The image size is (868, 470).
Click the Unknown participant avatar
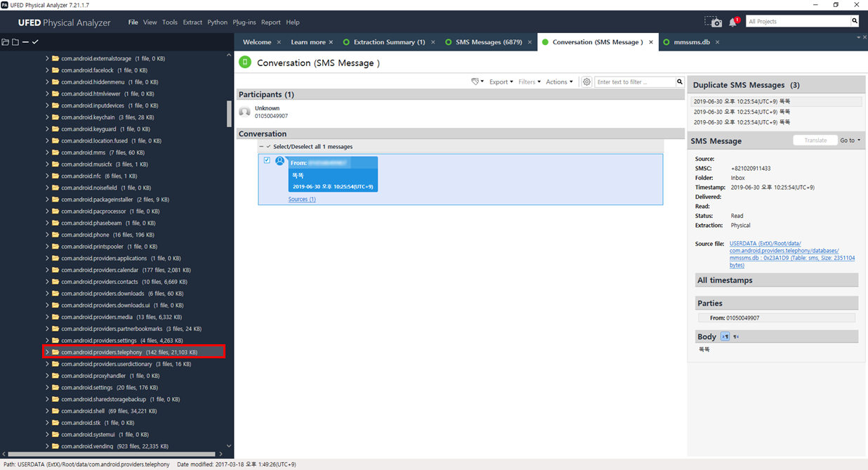pyautogui.click(x=244, y=112)
